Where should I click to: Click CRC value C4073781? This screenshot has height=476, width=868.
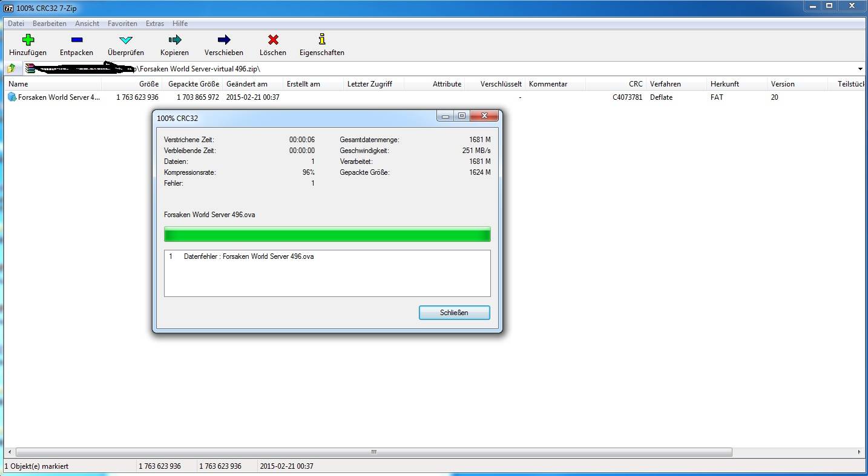tap(627, 97)
